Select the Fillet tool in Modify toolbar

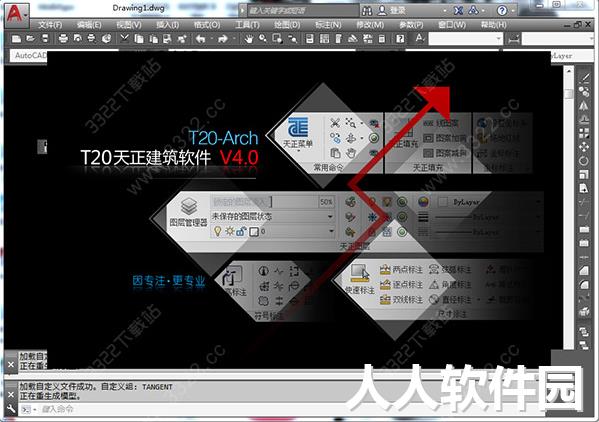tap(584, 285)
